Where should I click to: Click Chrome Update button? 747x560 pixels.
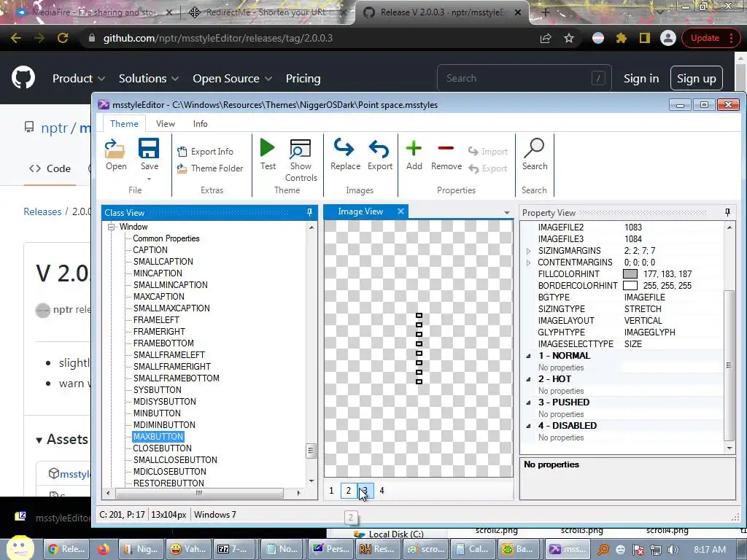(x=709, y=38)
